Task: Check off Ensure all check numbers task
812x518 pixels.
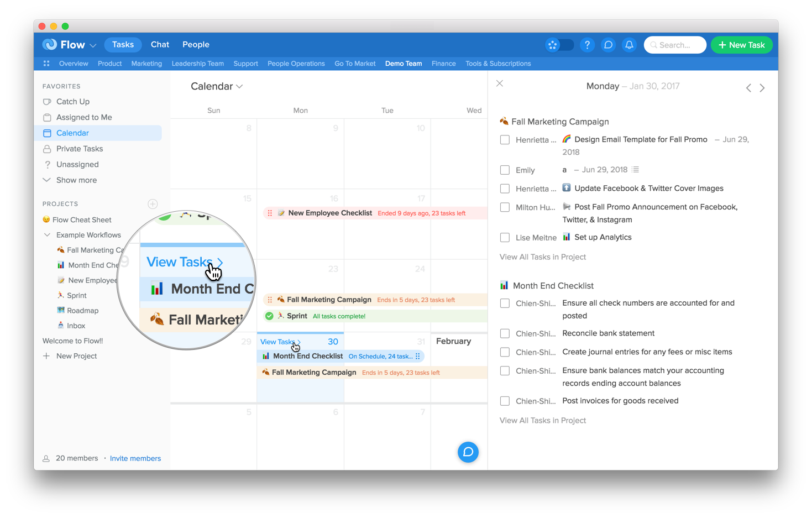Action: pos(505,304)
